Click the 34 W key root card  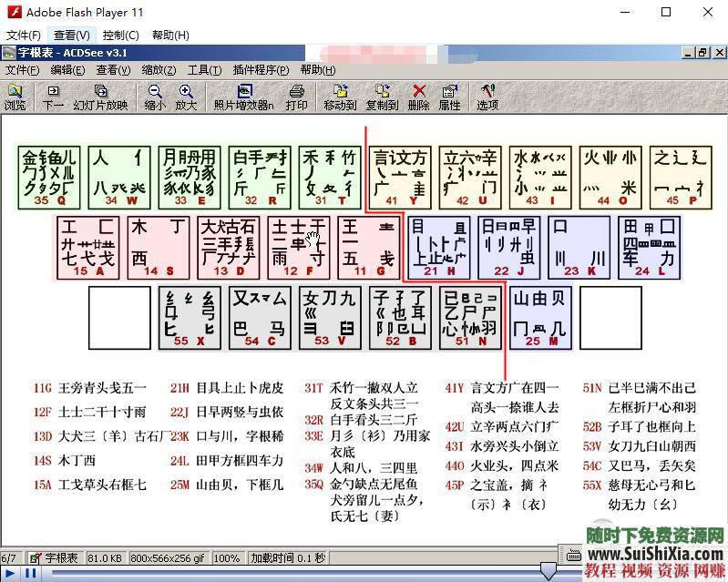(x=119, y=178)
